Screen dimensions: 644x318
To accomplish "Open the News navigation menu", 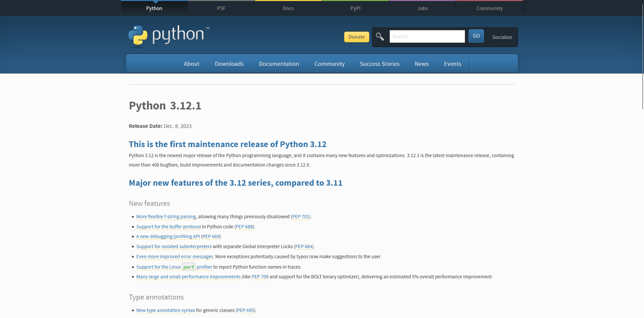I will (422, 64).
